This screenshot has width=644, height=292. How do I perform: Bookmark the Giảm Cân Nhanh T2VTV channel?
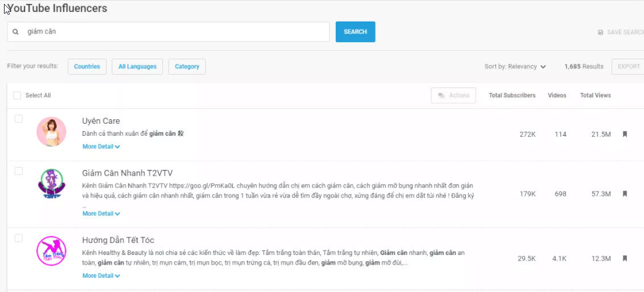(x=625, y=194)
